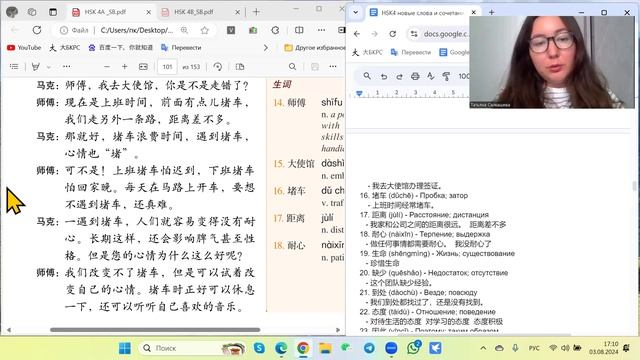The height and width of the screenshot is (360, 640).
Task: Open Skype from the taskbar
Action: click(259, 348)
